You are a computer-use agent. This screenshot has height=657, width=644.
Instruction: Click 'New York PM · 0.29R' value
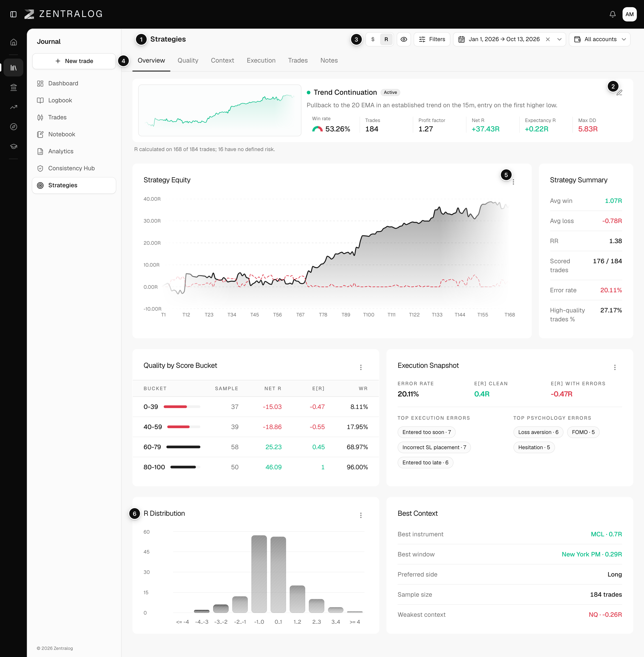592,554
